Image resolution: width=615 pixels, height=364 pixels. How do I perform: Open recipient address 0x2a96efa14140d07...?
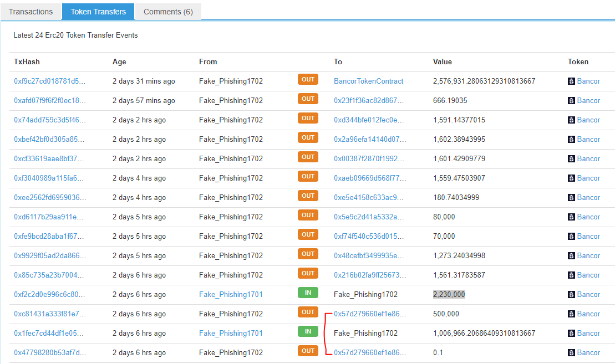370,139
